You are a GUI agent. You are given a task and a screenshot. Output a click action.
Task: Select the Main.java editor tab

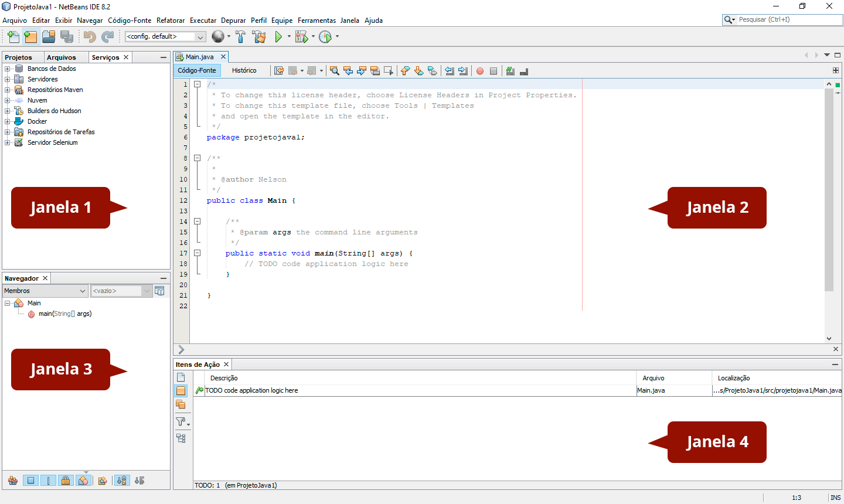(x=199, y=57)
